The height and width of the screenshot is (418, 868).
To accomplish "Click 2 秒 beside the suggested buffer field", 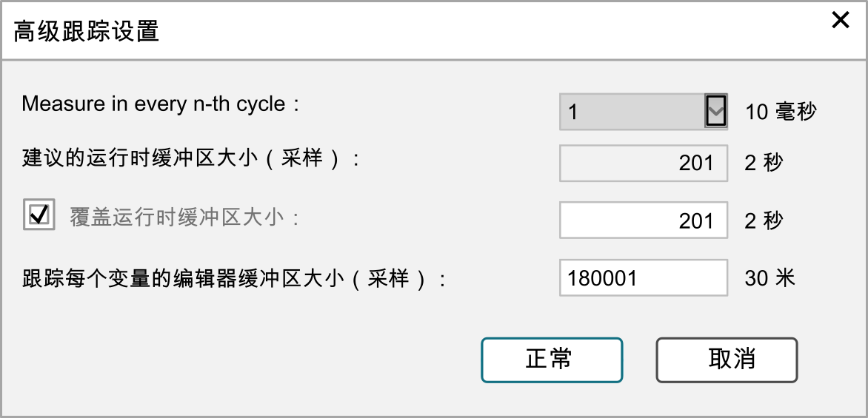I will [x=764, y=163].
